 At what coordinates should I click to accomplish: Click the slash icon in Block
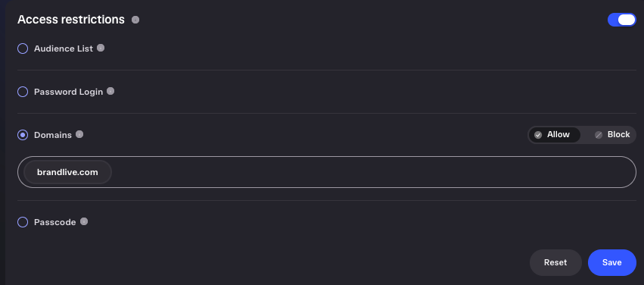pos(599,135)
